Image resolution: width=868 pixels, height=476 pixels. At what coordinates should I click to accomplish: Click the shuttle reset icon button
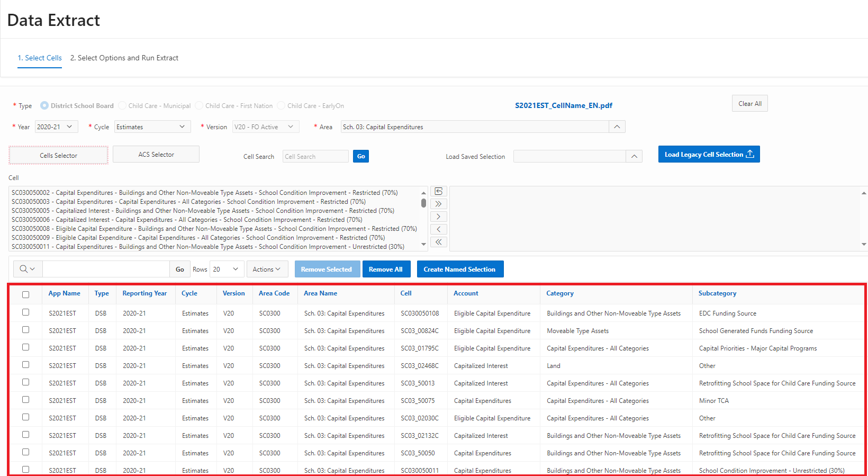pos(439,191)
